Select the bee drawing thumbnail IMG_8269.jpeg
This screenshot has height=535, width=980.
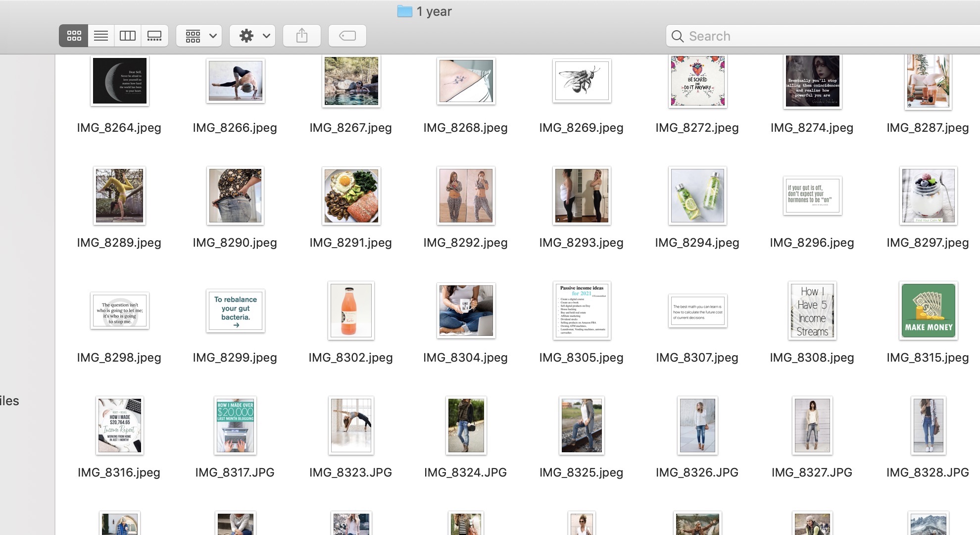(582, 81)
